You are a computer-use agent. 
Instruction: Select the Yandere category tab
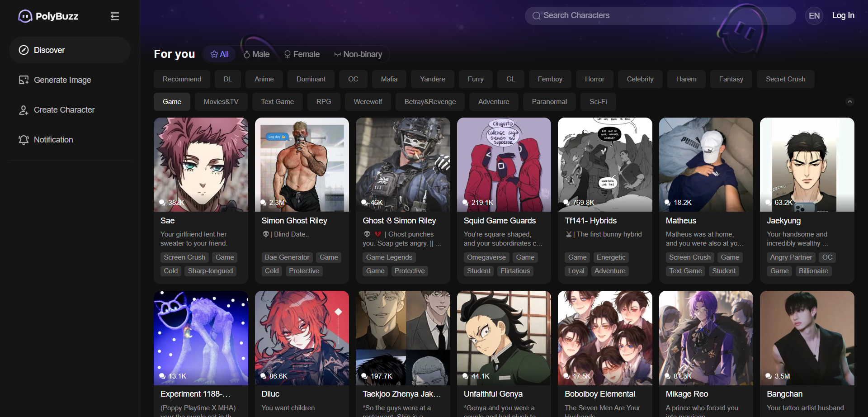pos(433,79)
